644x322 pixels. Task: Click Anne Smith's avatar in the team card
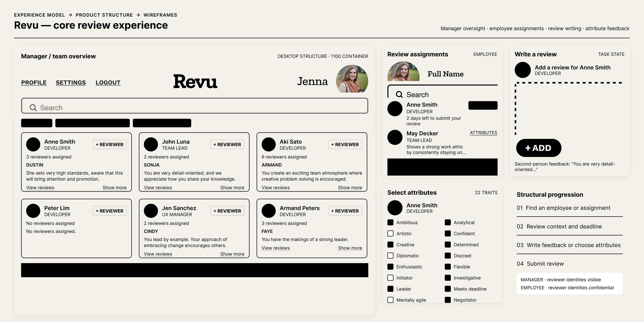33,144
